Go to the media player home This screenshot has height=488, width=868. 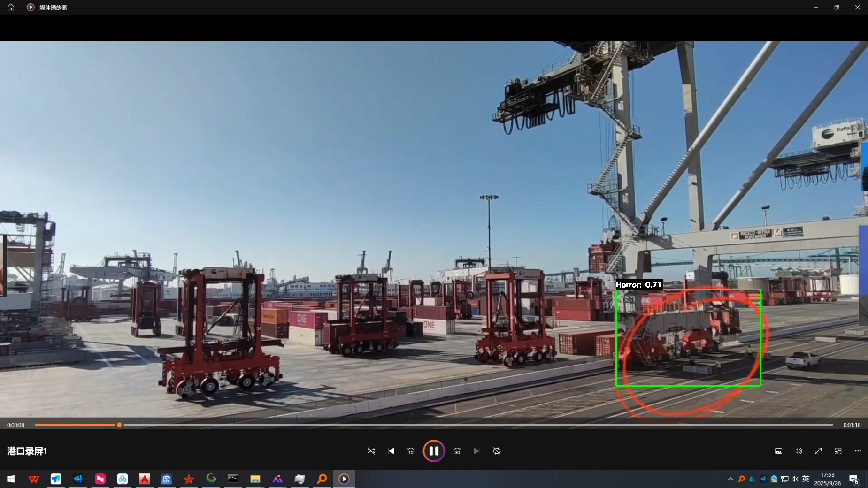pos(11,7)
